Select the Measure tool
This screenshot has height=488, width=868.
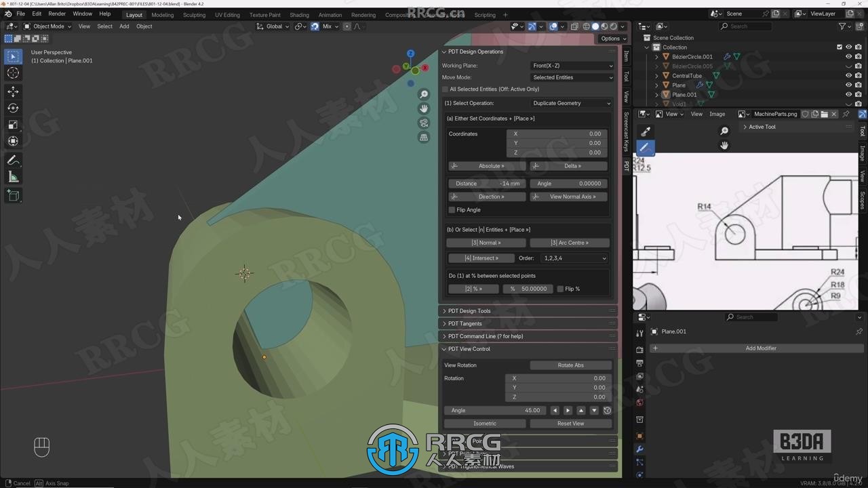pyautogui.click(x=13, y=177)
